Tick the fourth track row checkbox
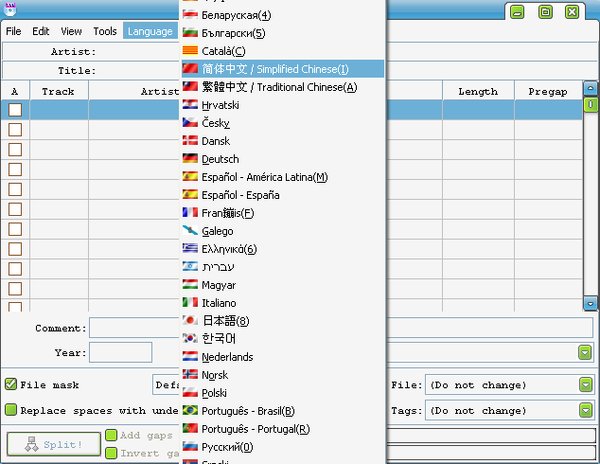The width and height of the screenshot is (600, 464). pyautogui.click(x=15, y=169)
